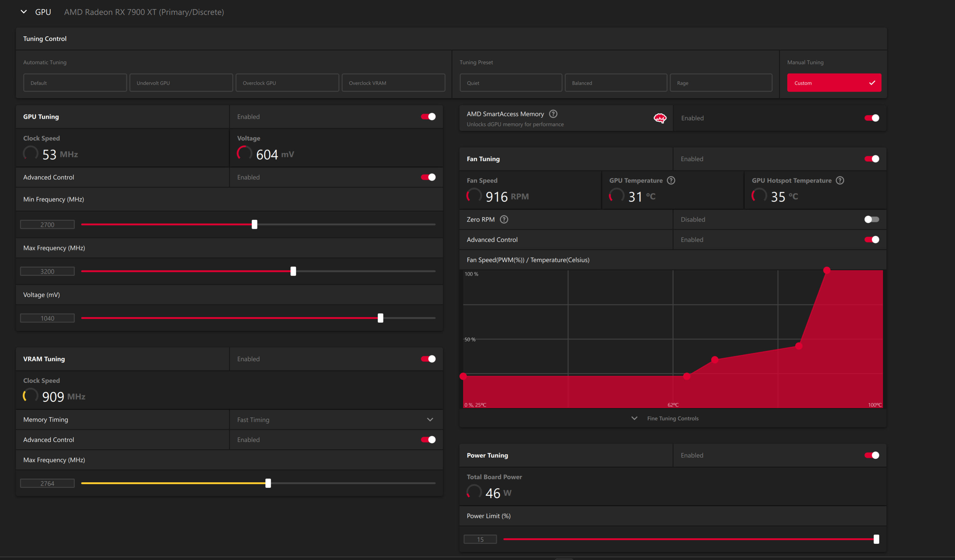Image resolution: width=955 pixels, height=560 pixels.
Task: Click the checkmark on Custom tuning button
Action: [872, 83]
